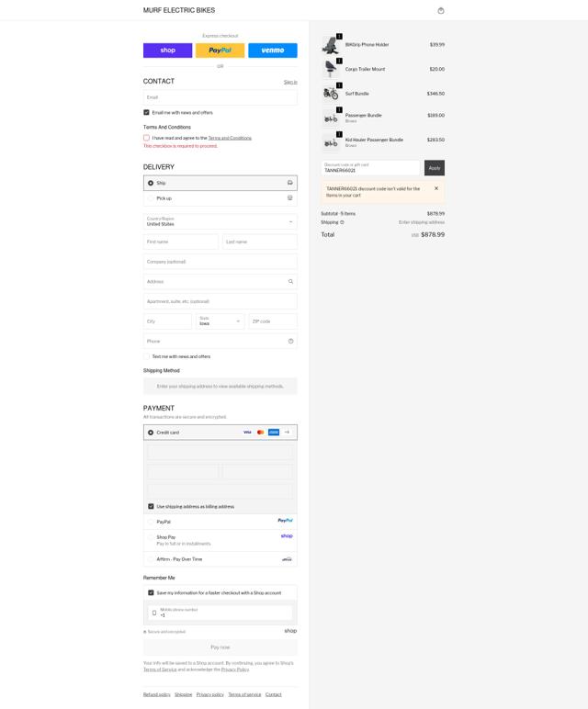Viewport: 588px width, 709px height.
Task: Enable Text me with news and offers
Action: [x=146, y=356]
